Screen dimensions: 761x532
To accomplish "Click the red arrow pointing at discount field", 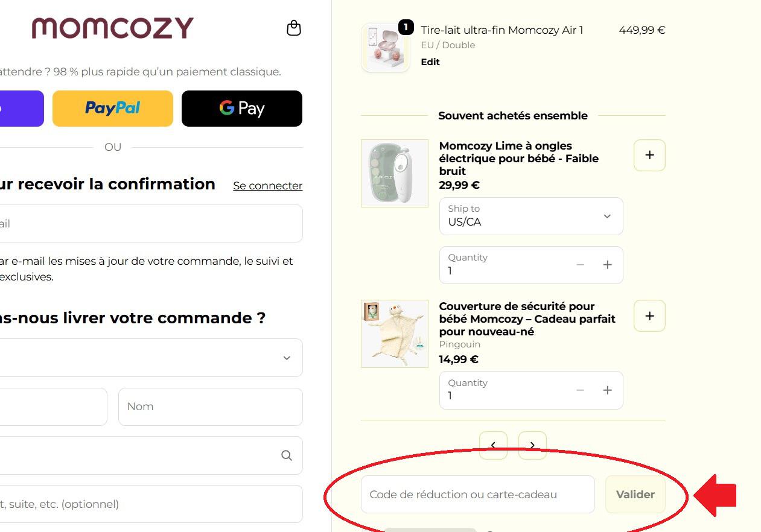I will point(717,493).
